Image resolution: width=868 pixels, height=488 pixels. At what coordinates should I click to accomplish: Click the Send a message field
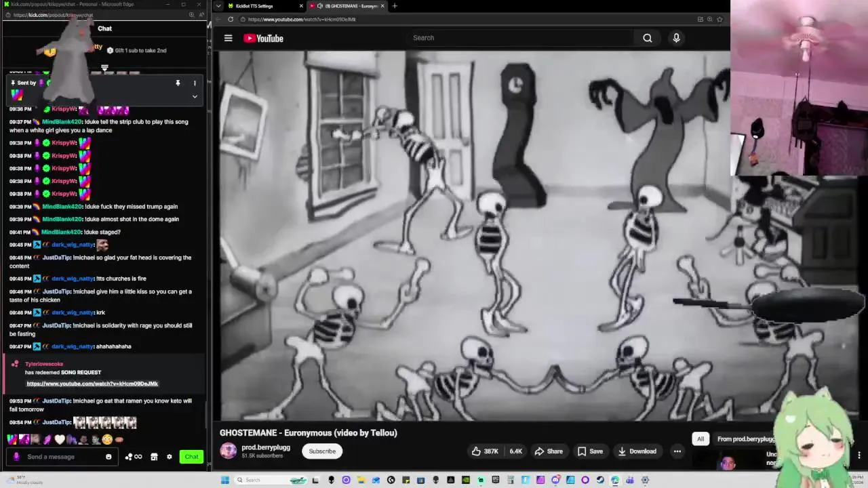(x=62, y=457)
